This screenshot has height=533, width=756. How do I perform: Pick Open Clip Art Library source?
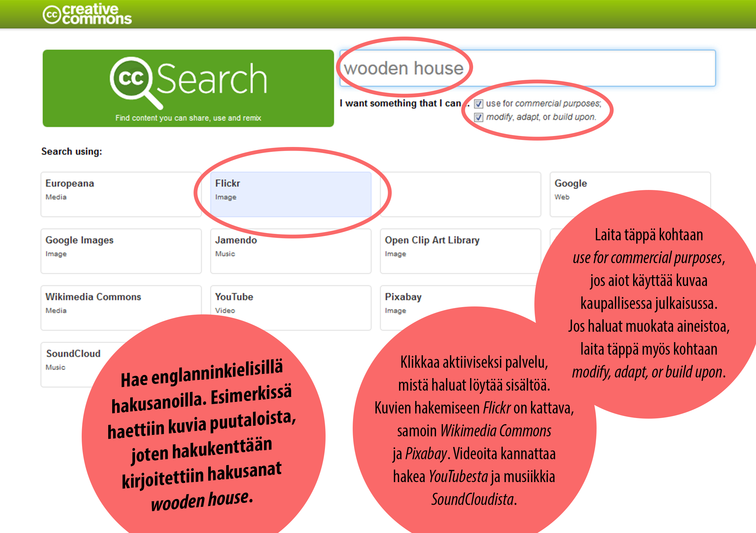(460, 251)
